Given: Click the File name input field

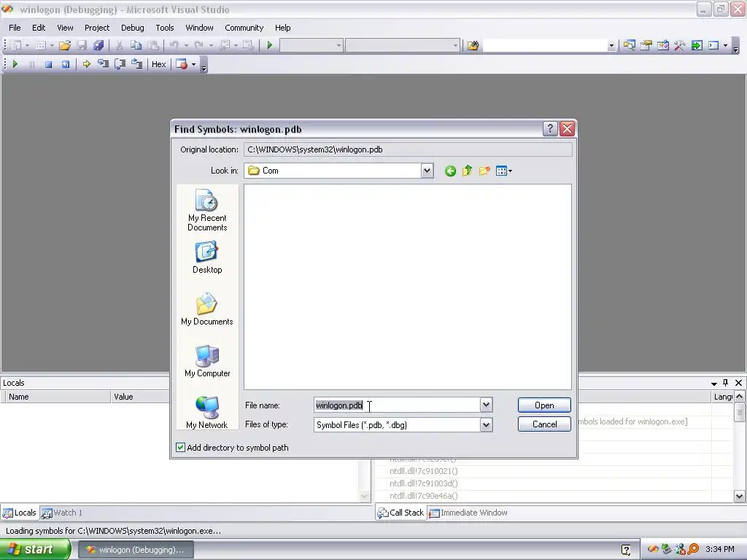Looking at the screenshot, I should pyautogui.click(x=397, y=405).
